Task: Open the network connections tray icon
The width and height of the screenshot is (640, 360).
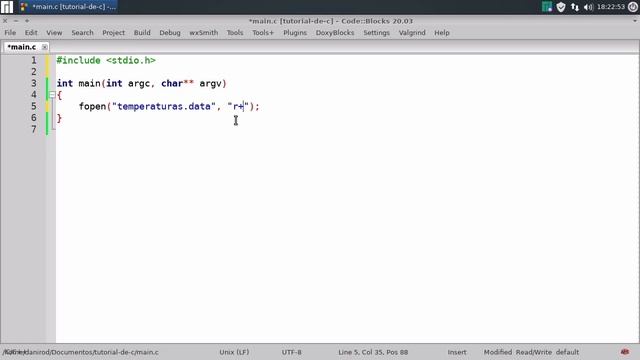Action: click(x=575, y=7)
